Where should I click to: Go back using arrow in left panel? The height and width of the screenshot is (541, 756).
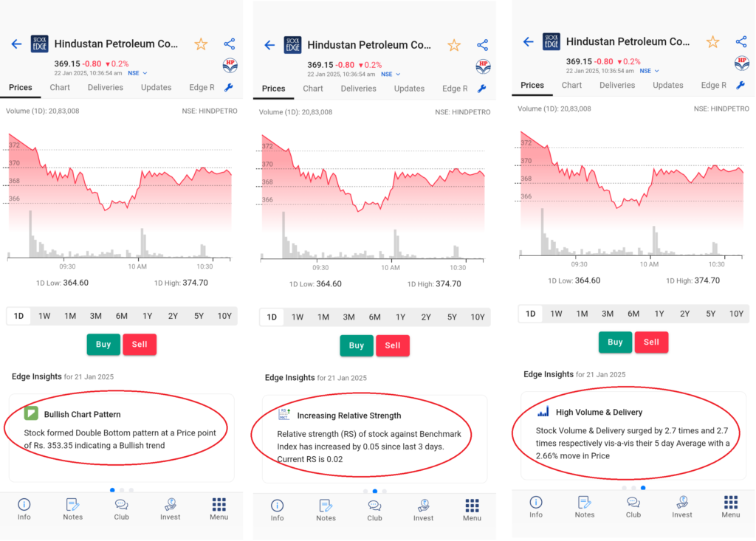16,44
